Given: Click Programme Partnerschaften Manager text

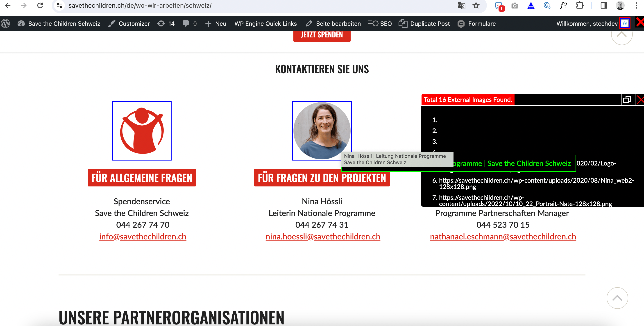Looking at the screenshot, I should point(502,213).
